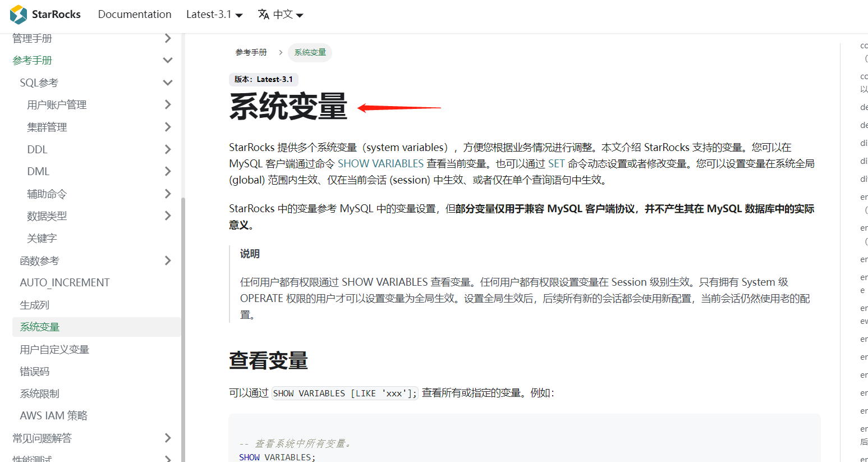Open the Latest-3.1 version dropdown
The width and height of the screenshot is (868, 462).
[214, 15]
